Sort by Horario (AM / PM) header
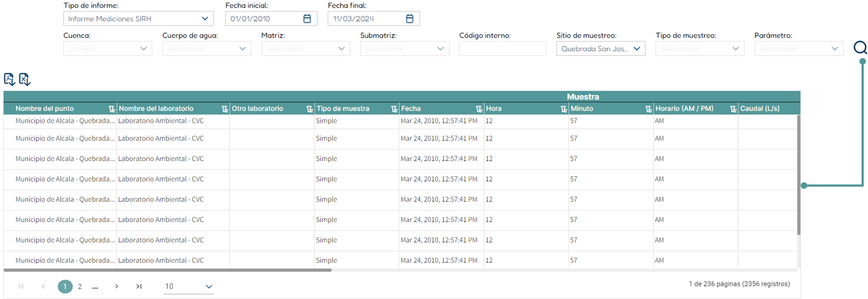The height and width of the screenshot is (299, 868). (684, 109)
